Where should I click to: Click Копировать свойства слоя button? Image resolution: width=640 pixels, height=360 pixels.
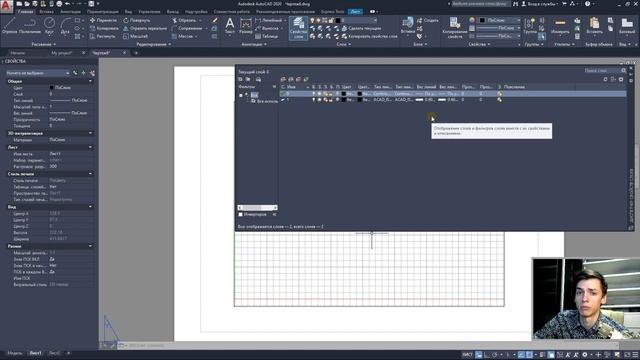(369, 36)
